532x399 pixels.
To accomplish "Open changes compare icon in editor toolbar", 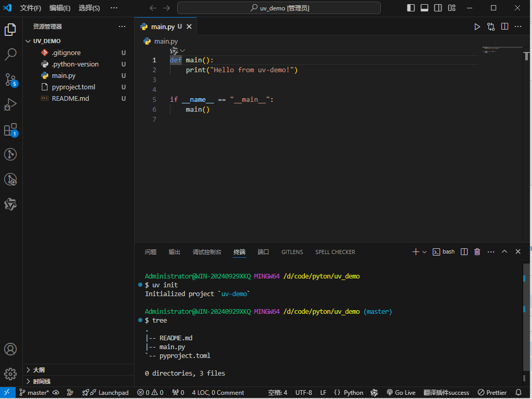I will (x=491, y=26).
